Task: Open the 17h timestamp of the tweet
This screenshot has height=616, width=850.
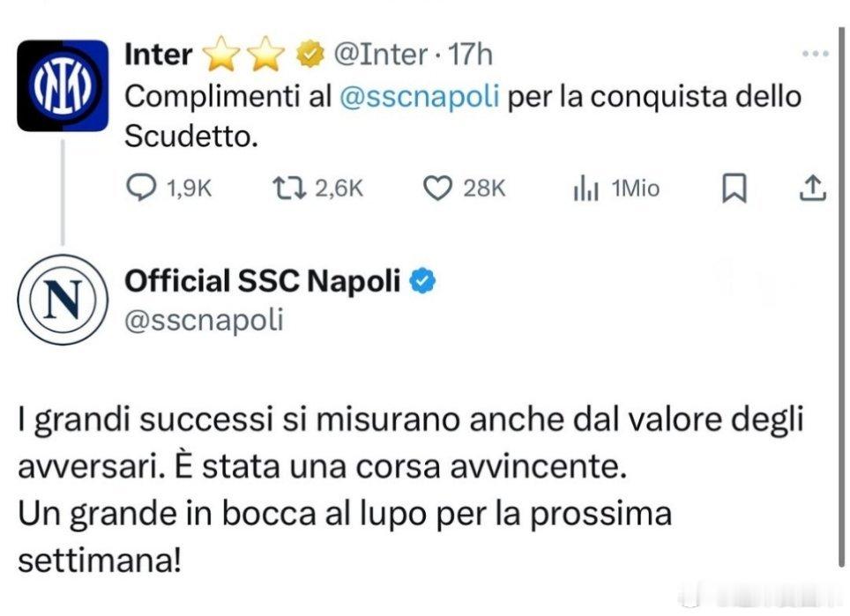Action: point(470,54)
